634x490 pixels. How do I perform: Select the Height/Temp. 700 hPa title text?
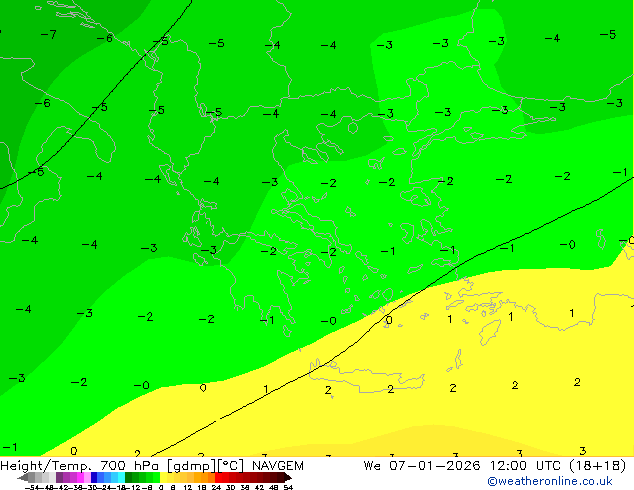[x=81, y=466]
